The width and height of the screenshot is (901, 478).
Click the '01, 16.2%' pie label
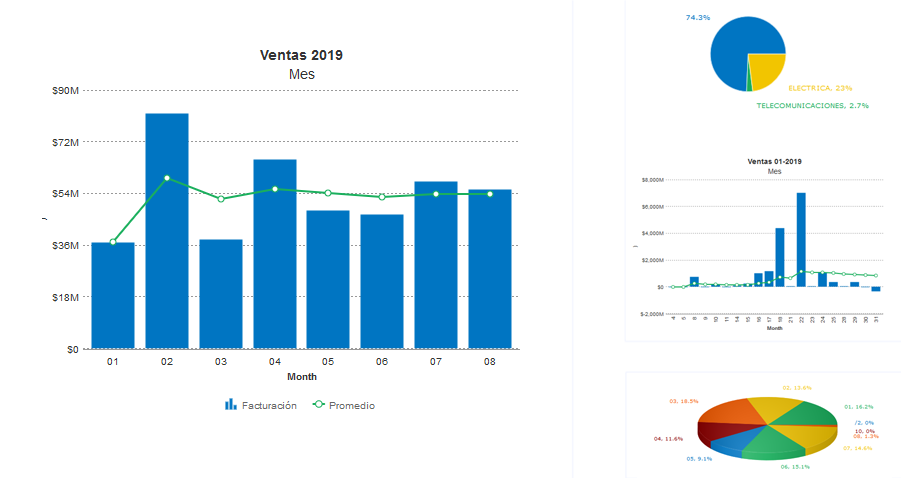point(858,407)
